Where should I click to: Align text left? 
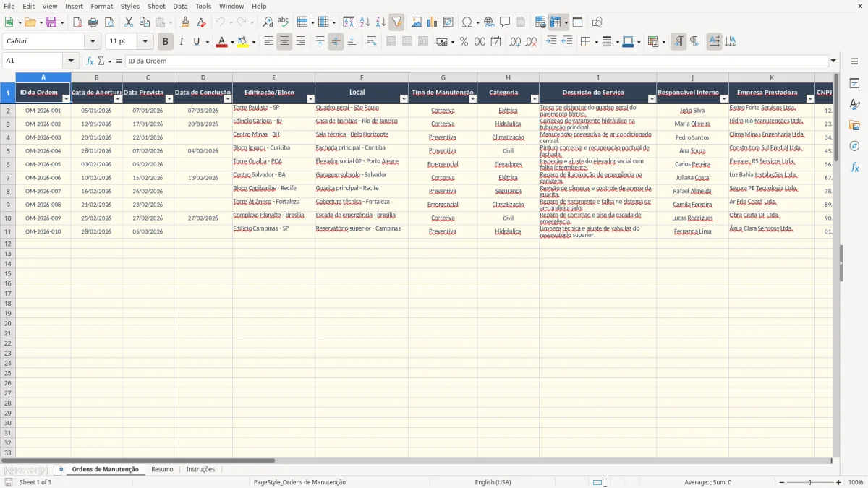[269, 42]
